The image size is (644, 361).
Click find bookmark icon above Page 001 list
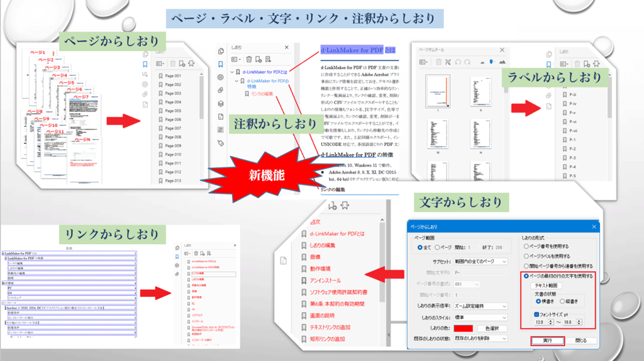(x=191, y=64)
